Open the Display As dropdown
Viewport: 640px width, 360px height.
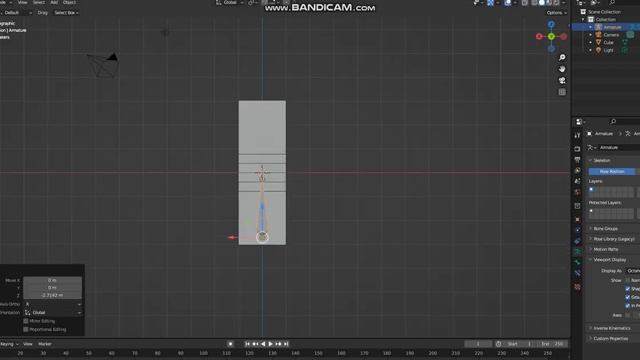633,271
